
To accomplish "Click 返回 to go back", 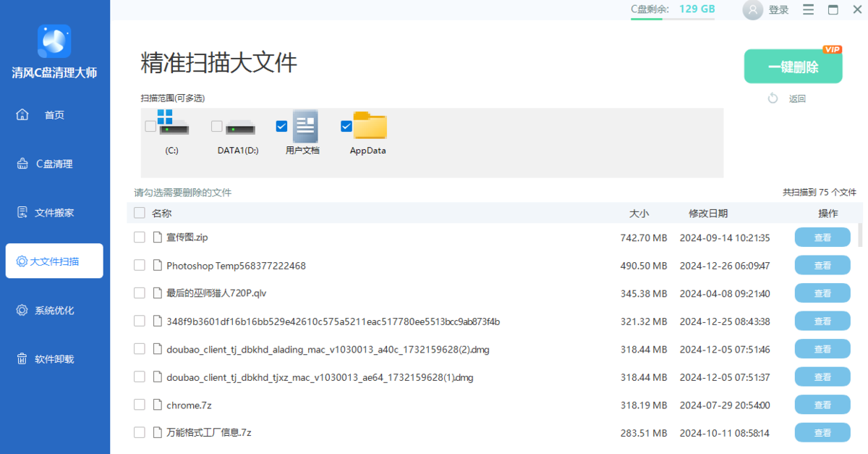I will pos(796,98).
